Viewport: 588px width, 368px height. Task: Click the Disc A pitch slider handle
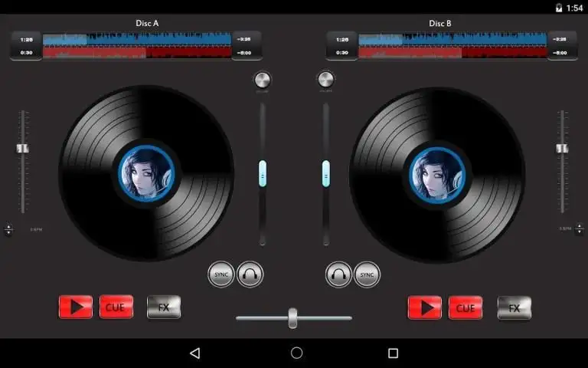22,149
